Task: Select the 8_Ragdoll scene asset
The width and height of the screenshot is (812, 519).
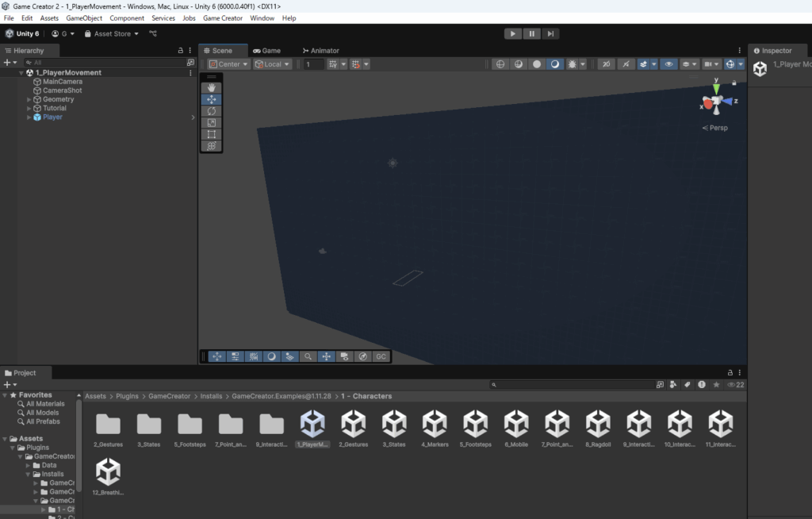Action: pyautogui.click(x=598, y=429)
